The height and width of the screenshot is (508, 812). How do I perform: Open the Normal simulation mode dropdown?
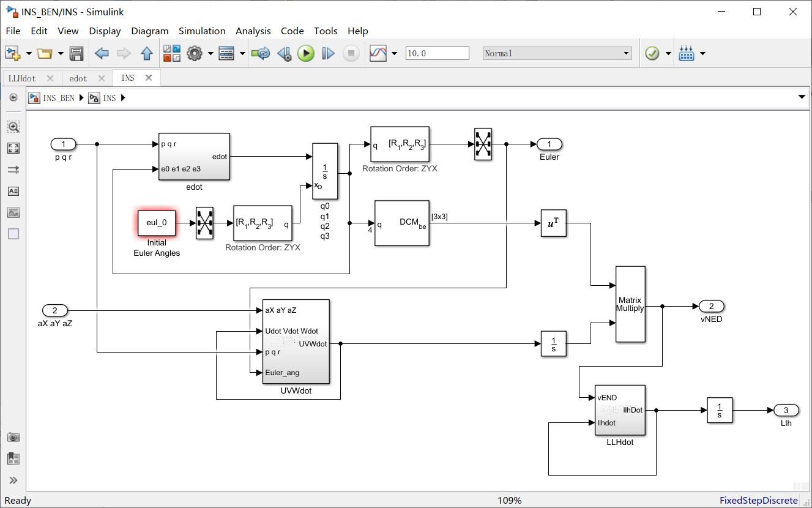557,53
